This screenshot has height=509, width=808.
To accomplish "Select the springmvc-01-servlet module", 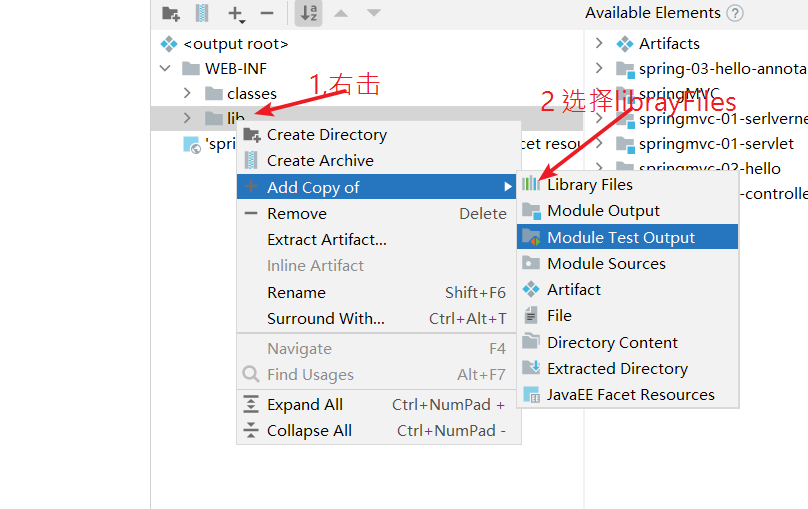I will coord(716,144).
